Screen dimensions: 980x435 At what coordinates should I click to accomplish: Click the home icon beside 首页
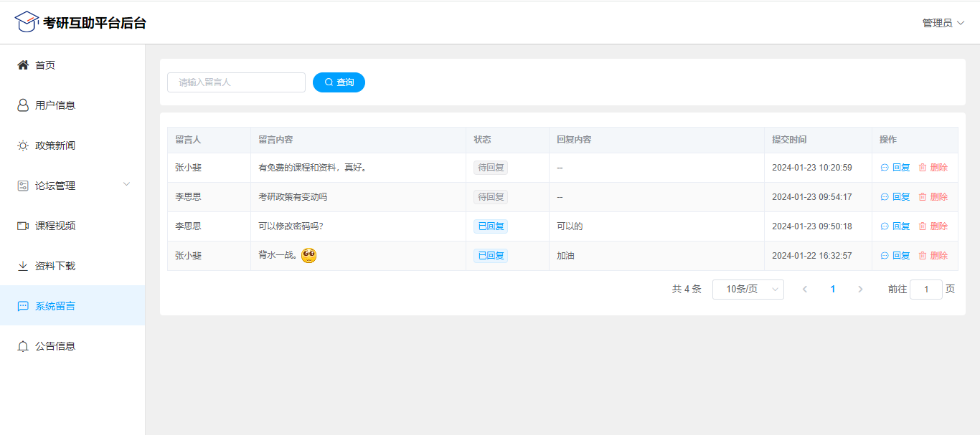[23, 65]
